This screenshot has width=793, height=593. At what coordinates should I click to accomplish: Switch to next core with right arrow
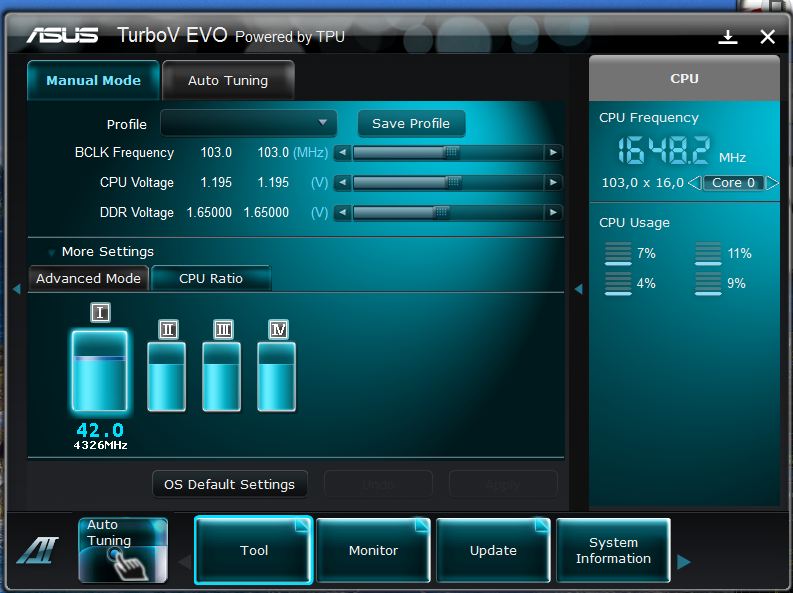(x=772, y=183)
